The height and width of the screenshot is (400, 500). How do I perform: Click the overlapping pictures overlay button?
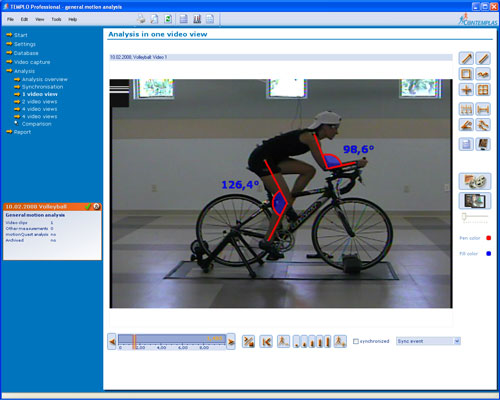click(x=475, y=200)
